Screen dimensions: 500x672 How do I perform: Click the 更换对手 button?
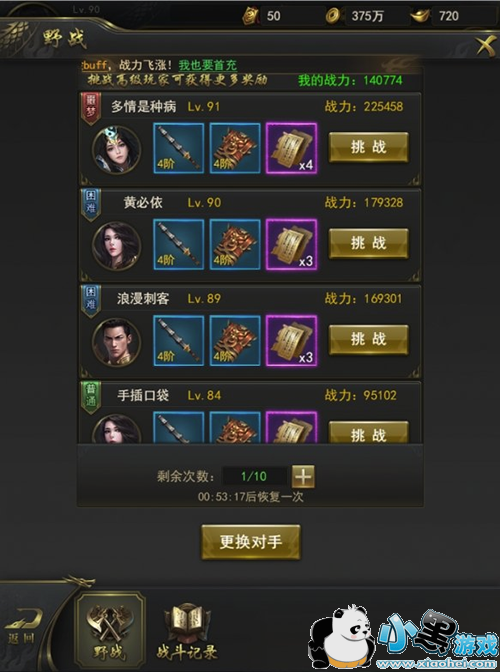pos(251,542)
